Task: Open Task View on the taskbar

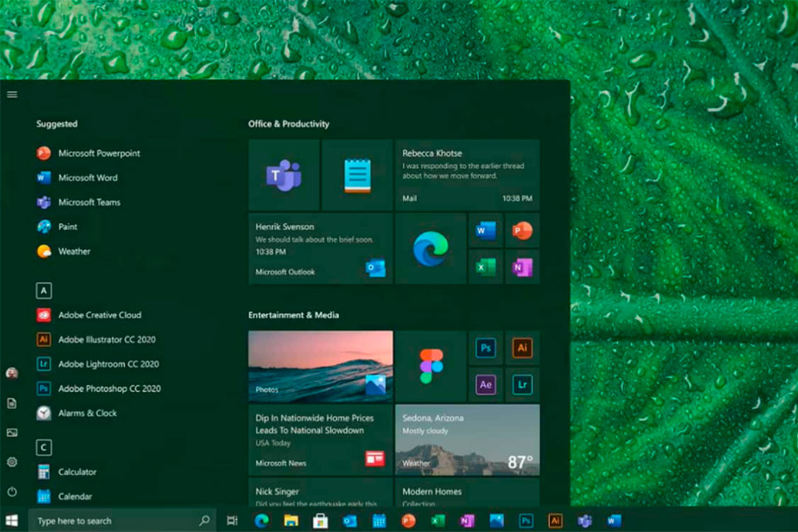Action: tap(232, 520)
